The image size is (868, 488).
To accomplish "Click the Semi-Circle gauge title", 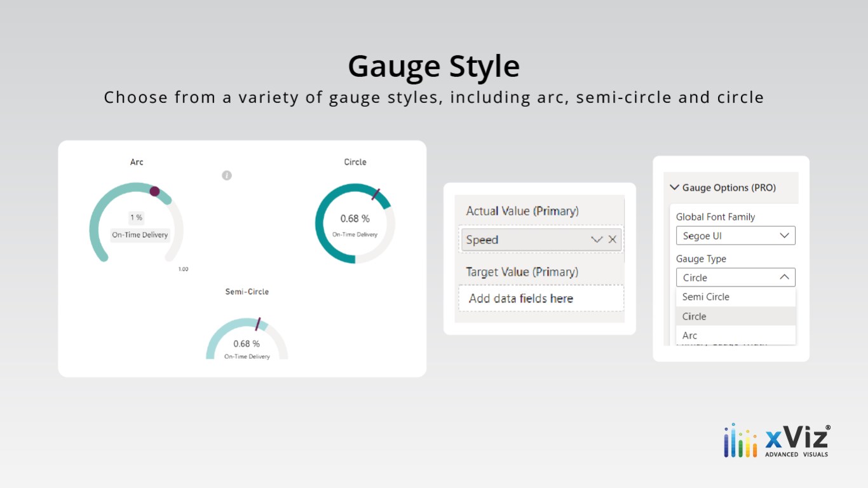I will 247,292.
